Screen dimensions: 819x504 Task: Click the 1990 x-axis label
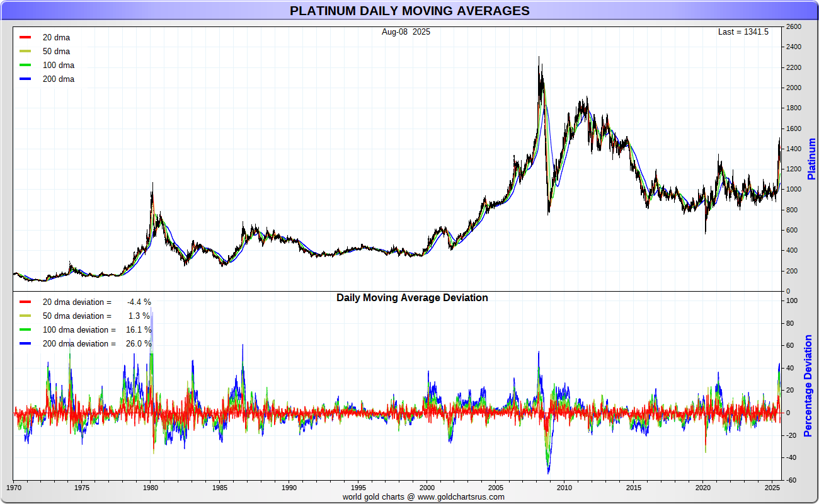pyautogui.click(x=289, y=487)
